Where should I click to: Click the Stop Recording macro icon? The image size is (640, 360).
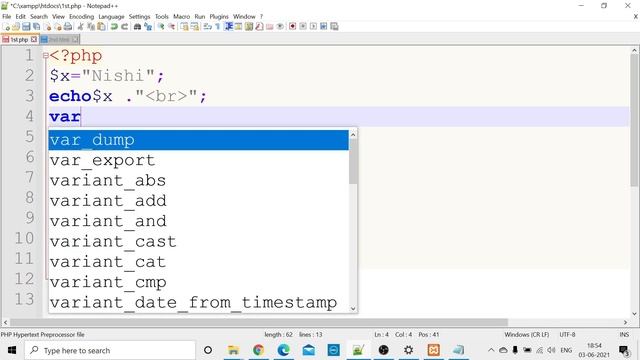coord(303,27)
